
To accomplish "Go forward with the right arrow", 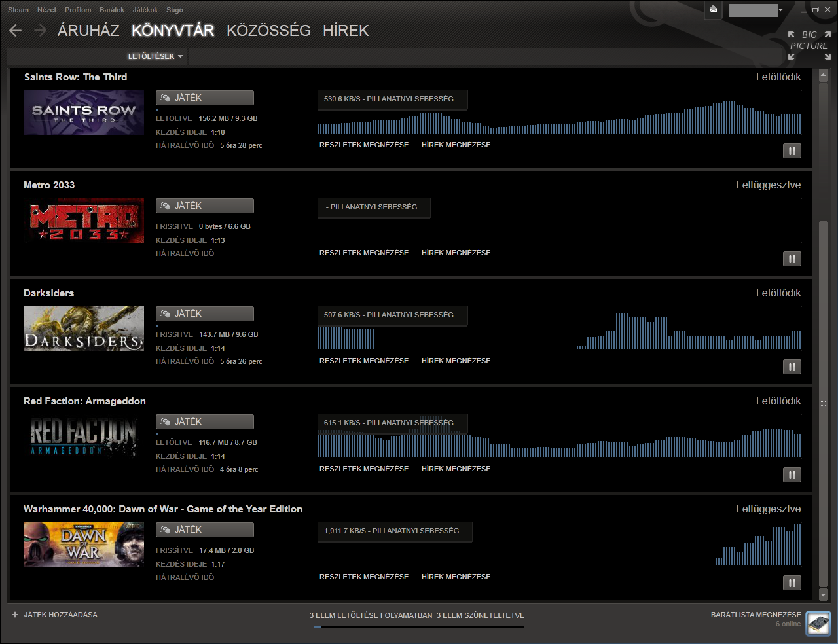I will point(40,30).
